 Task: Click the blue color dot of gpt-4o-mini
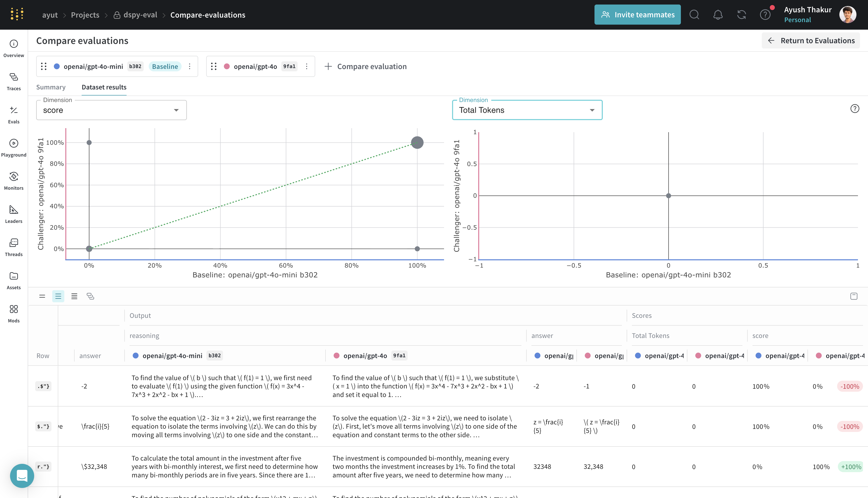click(x=57, y=66)
